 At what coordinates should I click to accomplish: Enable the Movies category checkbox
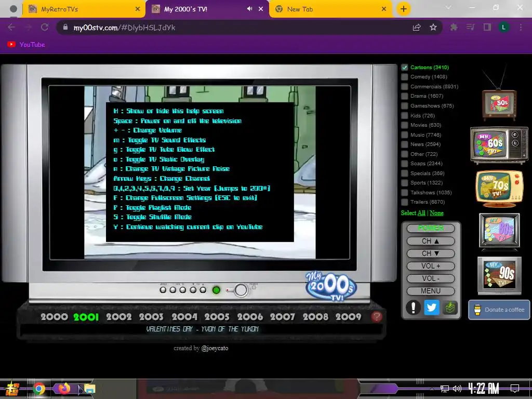click(404, 125)
